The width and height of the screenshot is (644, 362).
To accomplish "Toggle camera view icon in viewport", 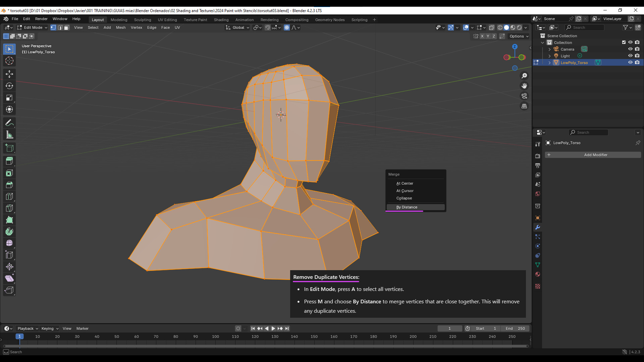I will [524, 96].
